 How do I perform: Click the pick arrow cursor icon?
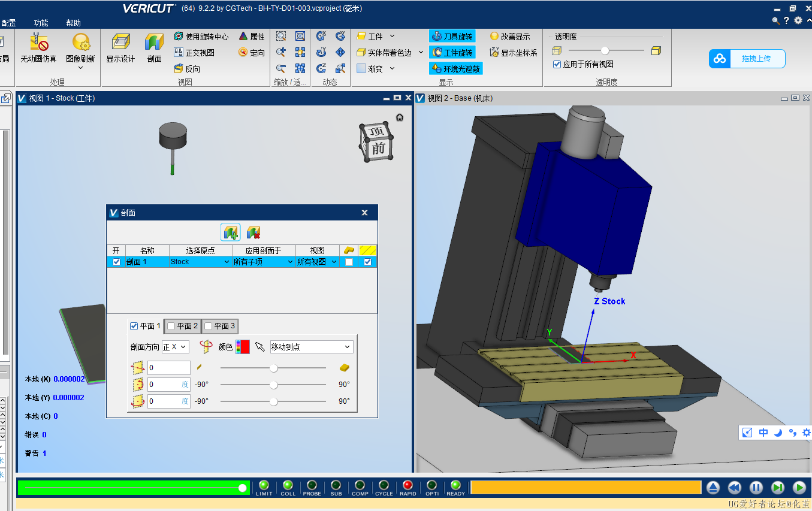259,347
